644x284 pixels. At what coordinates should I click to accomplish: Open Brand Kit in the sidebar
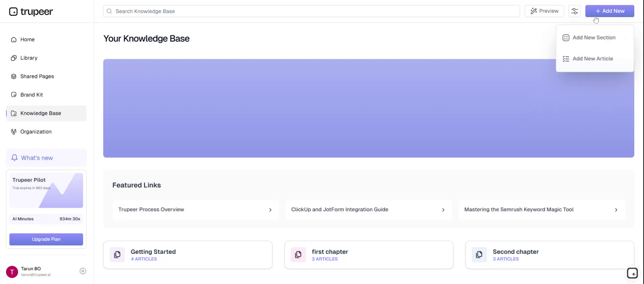click(46, 95)
